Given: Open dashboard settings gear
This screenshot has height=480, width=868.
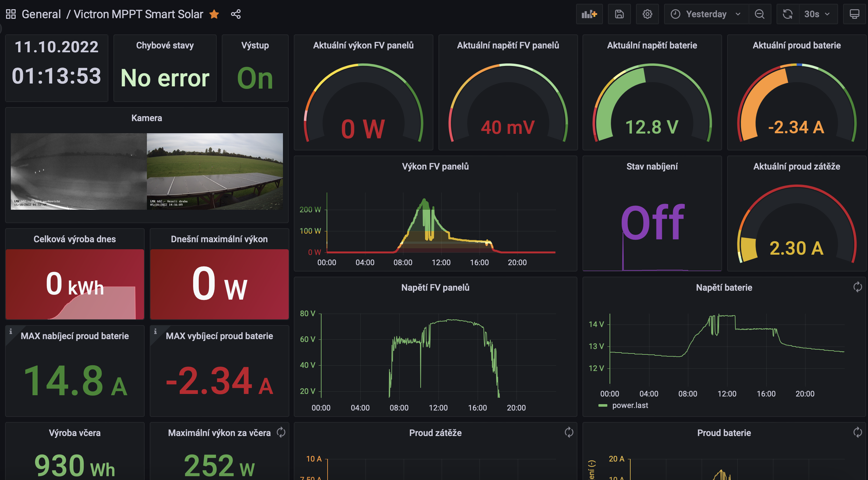Looking at the screenshot, I should (647, 14).
